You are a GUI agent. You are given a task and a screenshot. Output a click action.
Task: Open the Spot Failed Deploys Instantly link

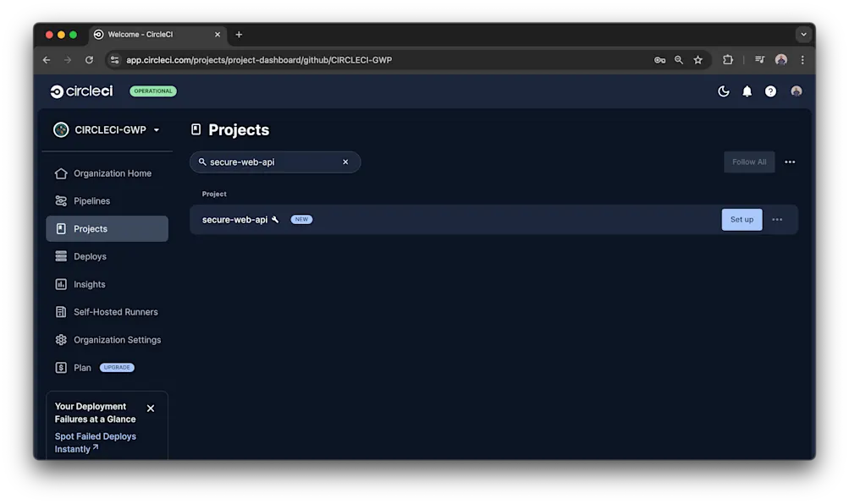[x=96, y=442]
